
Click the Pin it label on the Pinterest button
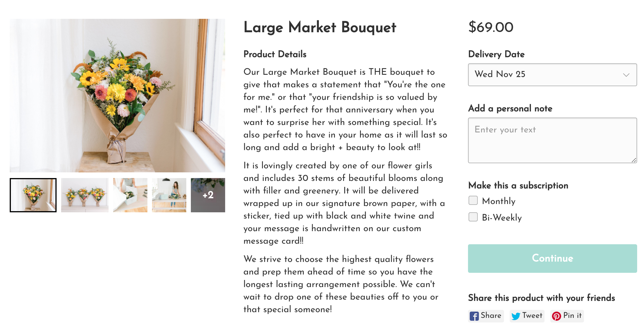coord(572,316)
